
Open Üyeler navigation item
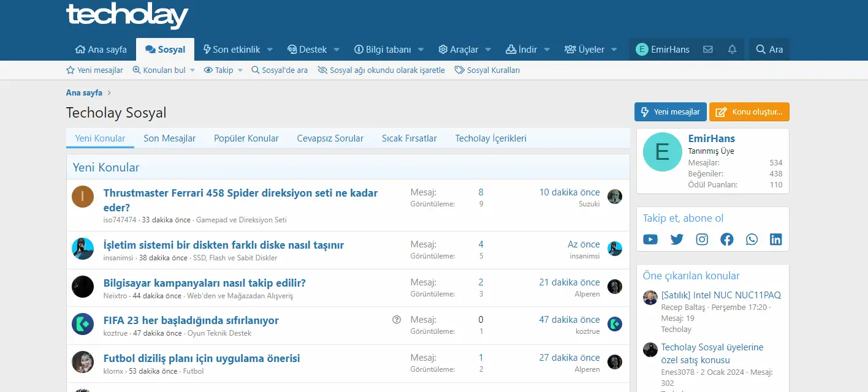[x=584, y=50]
